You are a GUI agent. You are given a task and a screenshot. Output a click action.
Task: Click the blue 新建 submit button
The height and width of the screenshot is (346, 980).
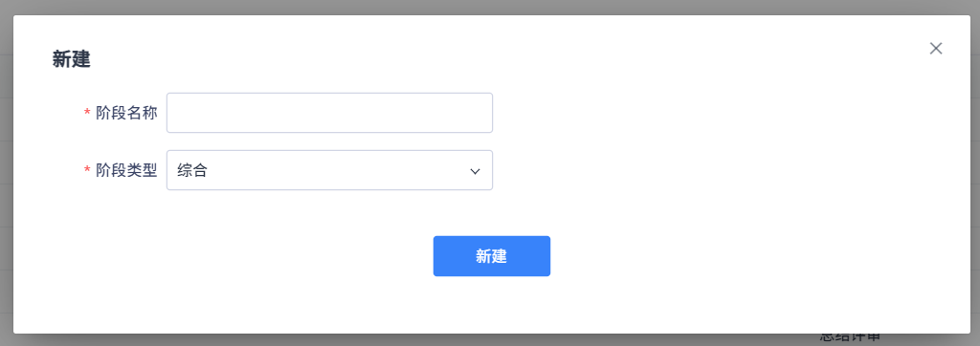click(x=491, y=256)
